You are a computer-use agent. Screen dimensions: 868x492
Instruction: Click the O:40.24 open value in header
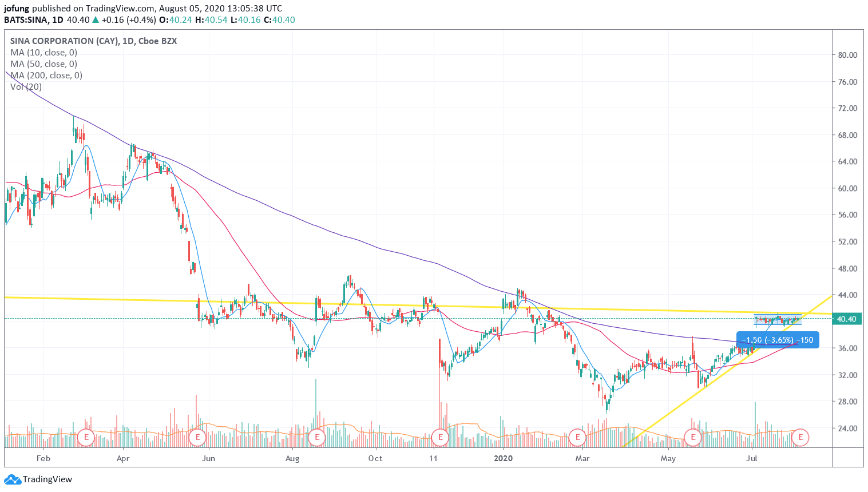point(176,20)
